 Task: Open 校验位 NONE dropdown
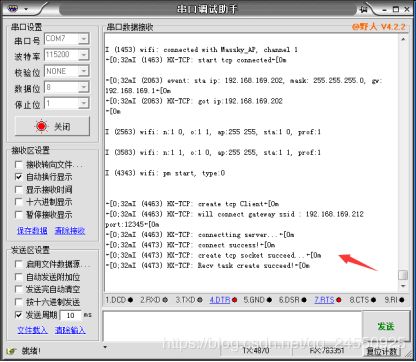click(84, 71)
